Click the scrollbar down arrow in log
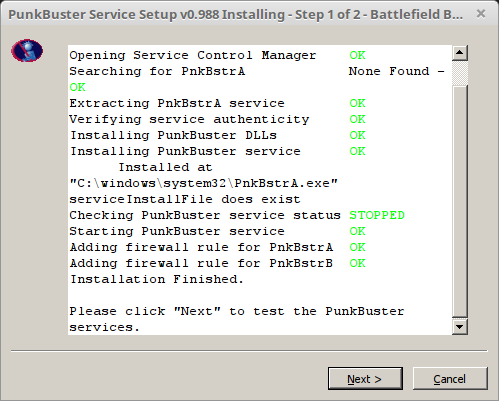 460,327
